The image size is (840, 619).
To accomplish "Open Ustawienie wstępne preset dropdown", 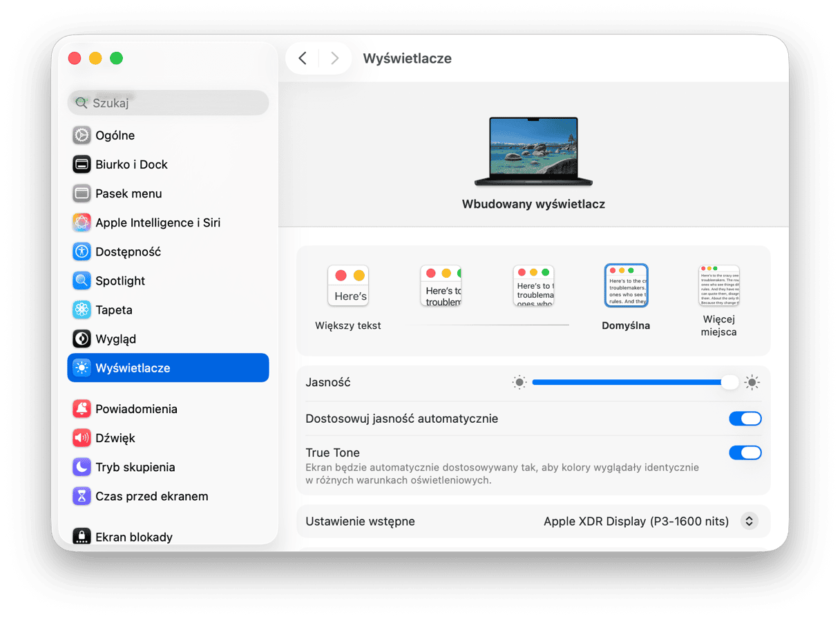I will point(749,521).
